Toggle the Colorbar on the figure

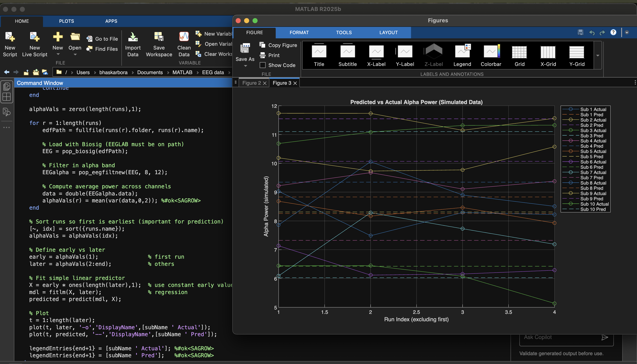(x=491, y=55)
